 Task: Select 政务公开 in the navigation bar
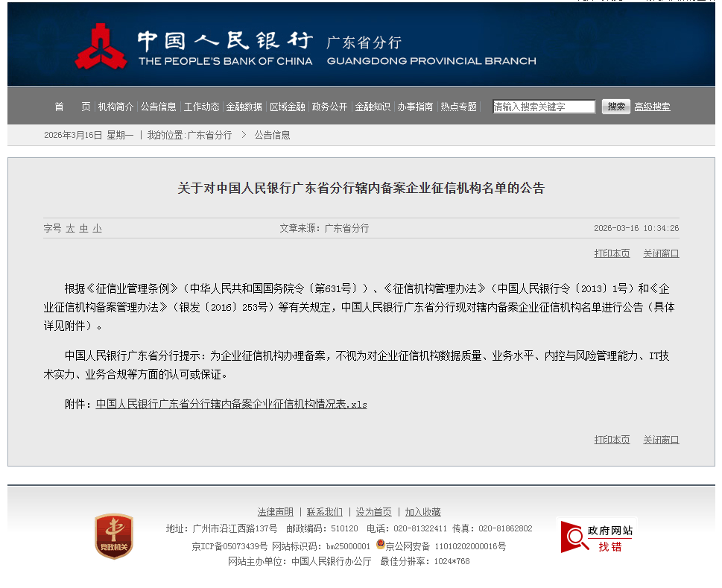329,107
